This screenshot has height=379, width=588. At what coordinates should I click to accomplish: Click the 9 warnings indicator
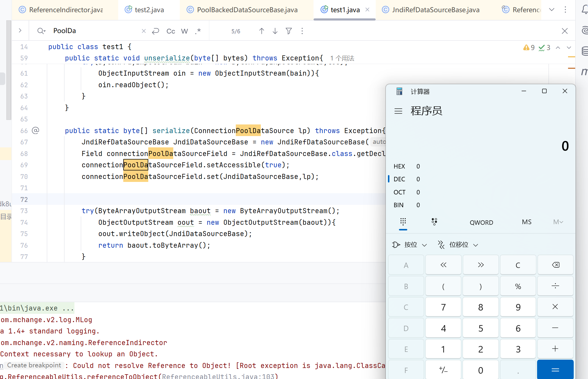(x=529, y=48)
